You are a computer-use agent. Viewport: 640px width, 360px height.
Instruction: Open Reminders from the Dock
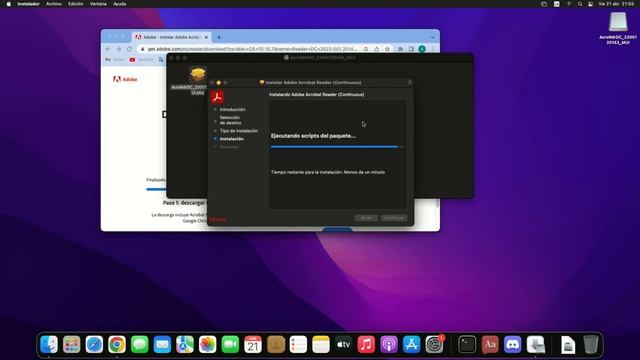[x=298, y=345]
